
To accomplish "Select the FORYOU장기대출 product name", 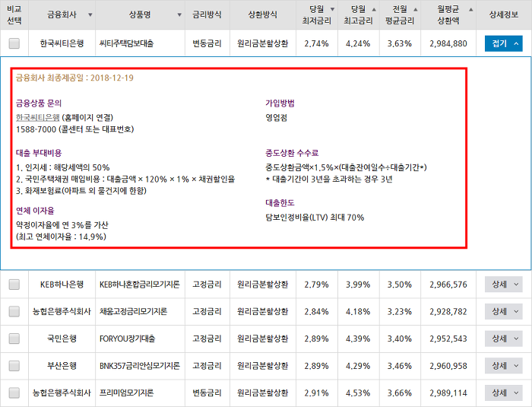I will (x=127, y=339).
